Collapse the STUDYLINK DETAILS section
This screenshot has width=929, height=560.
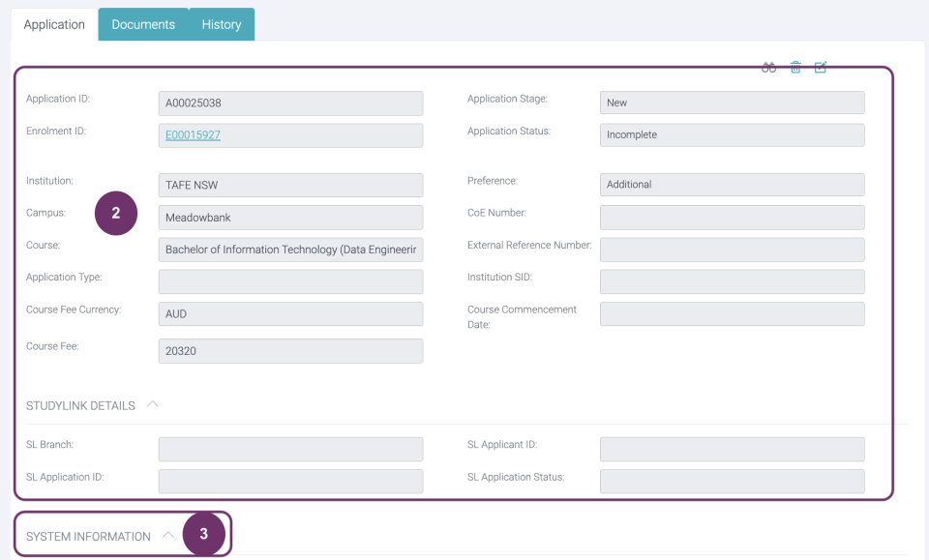coord(153,403)
